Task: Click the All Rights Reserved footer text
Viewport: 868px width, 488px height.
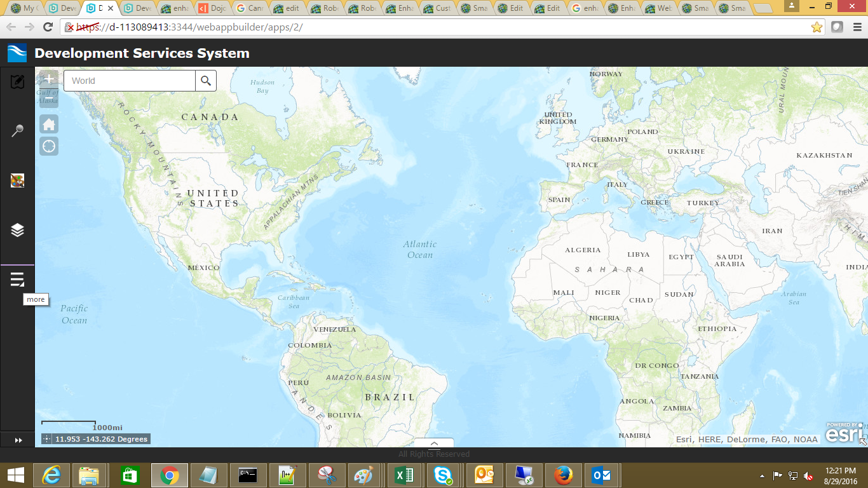Action: click(434, 454)
